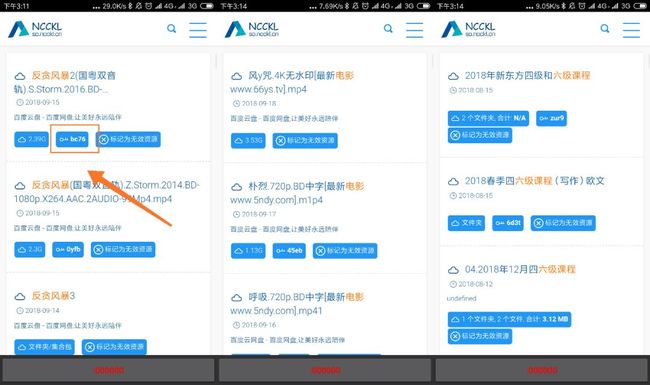Open the 反贪风暴3 result
Screen dimensions: 650x385
tap(53, 296)
